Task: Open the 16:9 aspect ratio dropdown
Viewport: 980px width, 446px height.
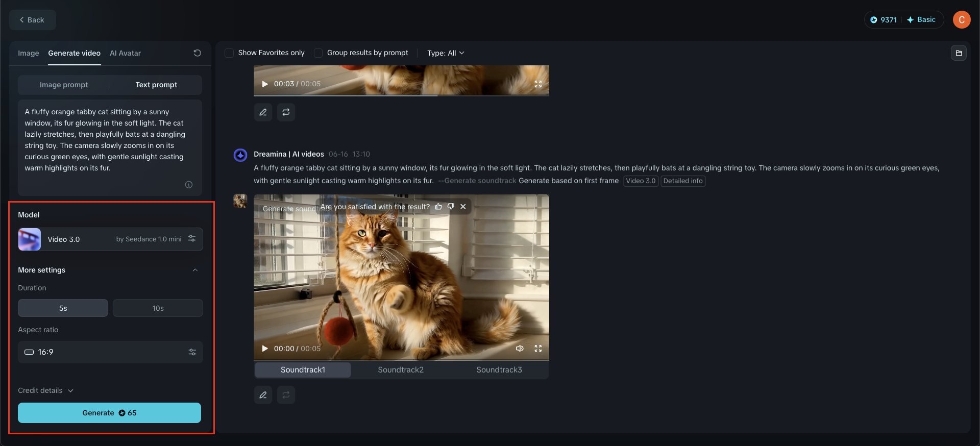Action: point(110,352)
